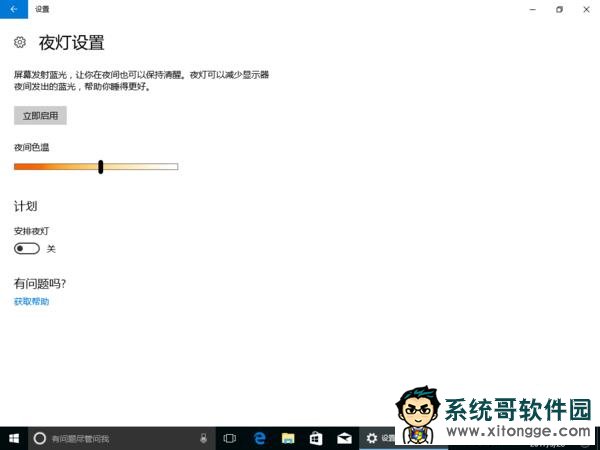Click the 夜间色温 label
Screen dimensions: 600x450
32,147
